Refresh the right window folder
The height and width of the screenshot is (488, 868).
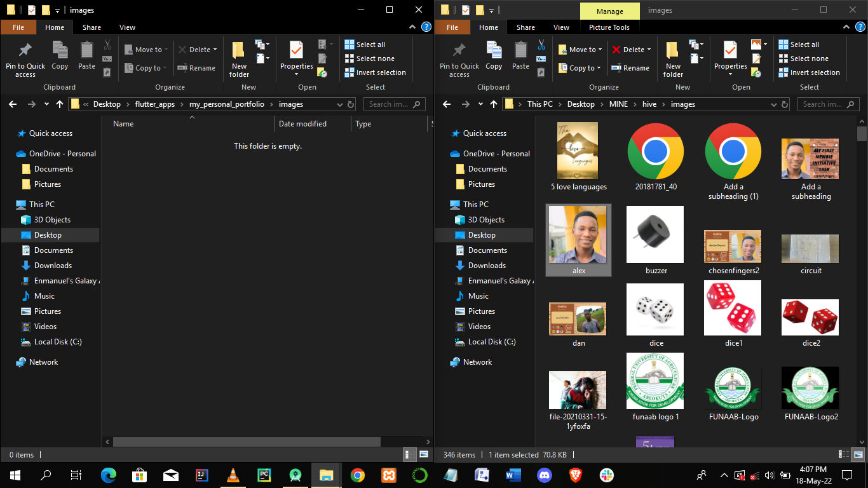(785, 104)
